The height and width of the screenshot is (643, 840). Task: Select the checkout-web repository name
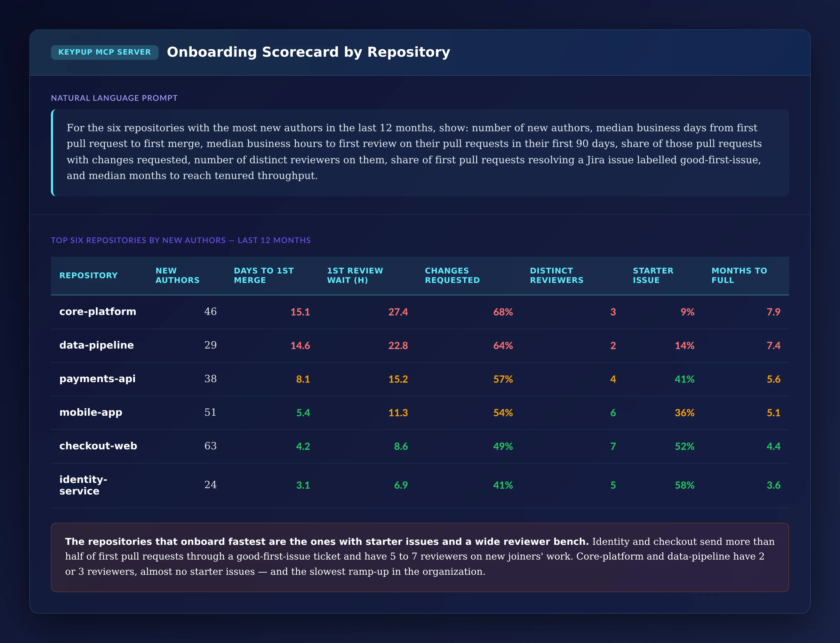[98, 446]
